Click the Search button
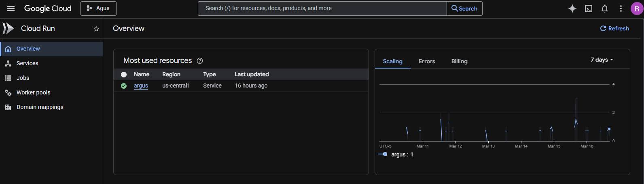 pyautogui.click(x=464, y=9)
